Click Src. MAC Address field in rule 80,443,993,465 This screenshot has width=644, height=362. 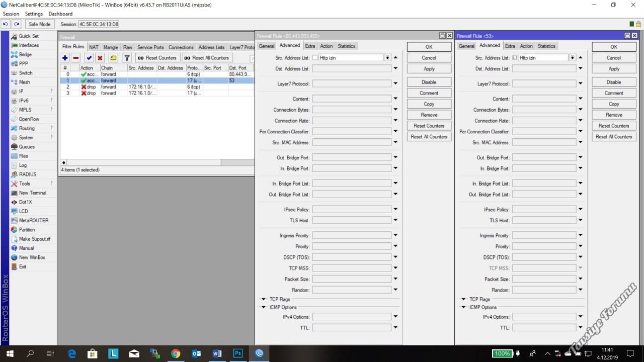click(352, 142)
